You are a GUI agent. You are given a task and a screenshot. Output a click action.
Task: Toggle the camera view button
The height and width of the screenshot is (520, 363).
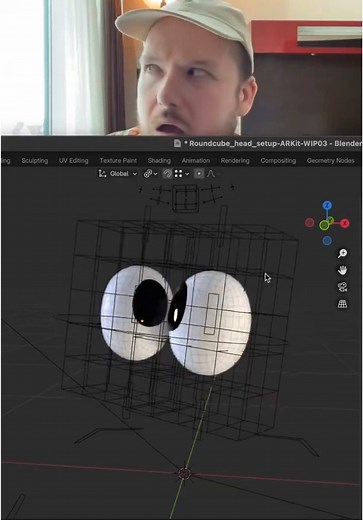point(342,287)
